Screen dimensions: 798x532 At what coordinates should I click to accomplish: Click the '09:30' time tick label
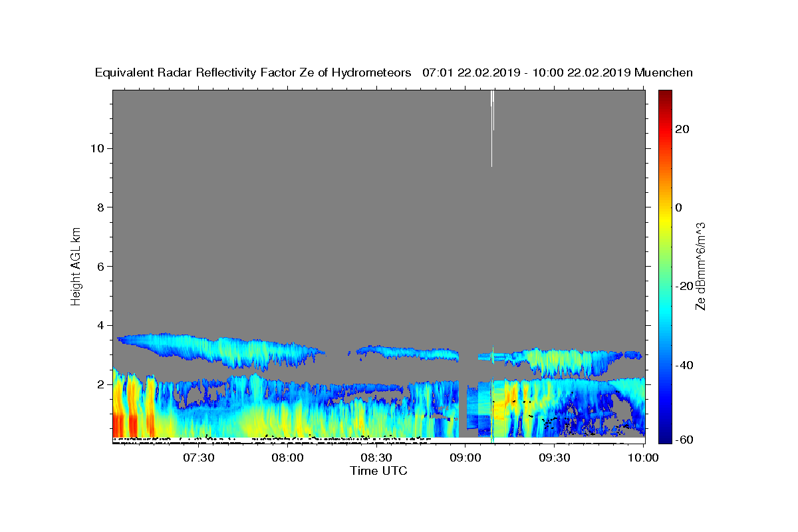tap(555, 458)
